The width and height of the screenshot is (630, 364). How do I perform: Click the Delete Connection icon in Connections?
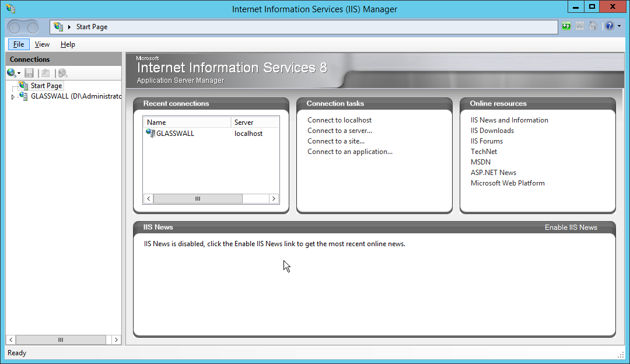[62, 73]
